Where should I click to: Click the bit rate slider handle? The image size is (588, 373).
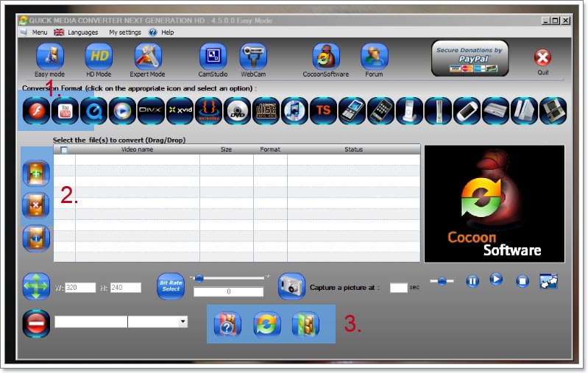pyautogui.click(x=199, y=278)
